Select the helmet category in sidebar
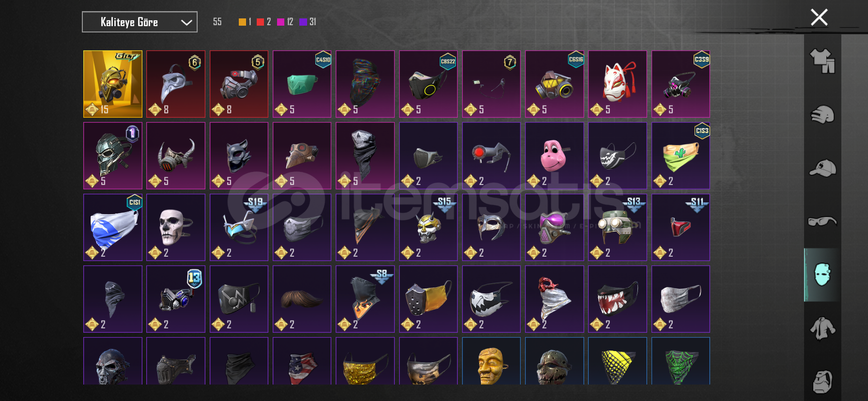Viewport: 868px width, 401px height. pos(822,115)
